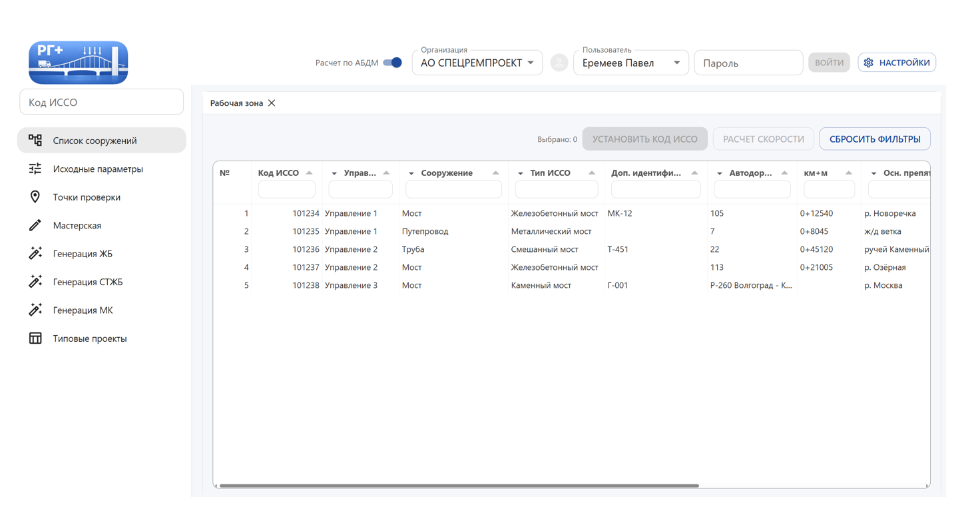Open НАСТРОЙКИ settings button

point(897,63)
